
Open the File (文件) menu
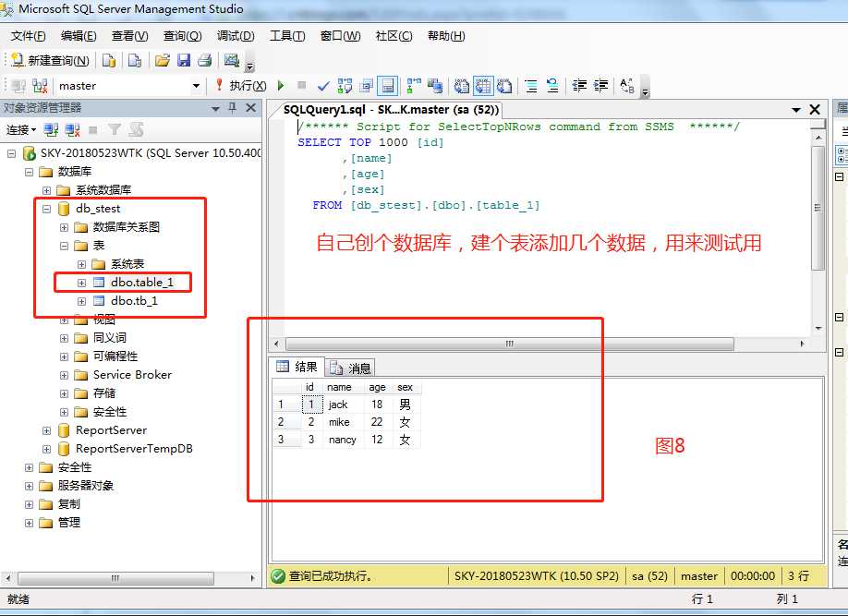pyautogui.click(x=28, y=36)
